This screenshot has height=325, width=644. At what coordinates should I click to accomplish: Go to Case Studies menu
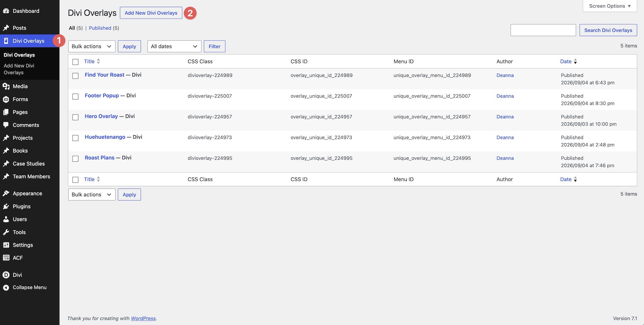[x=29, y=164]
